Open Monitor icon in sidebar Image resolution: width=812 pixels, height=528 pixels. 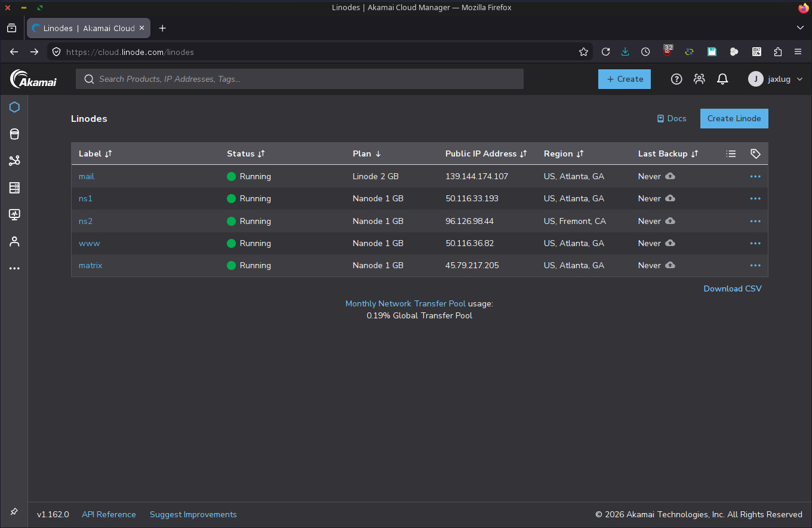(x=14, y=214)
